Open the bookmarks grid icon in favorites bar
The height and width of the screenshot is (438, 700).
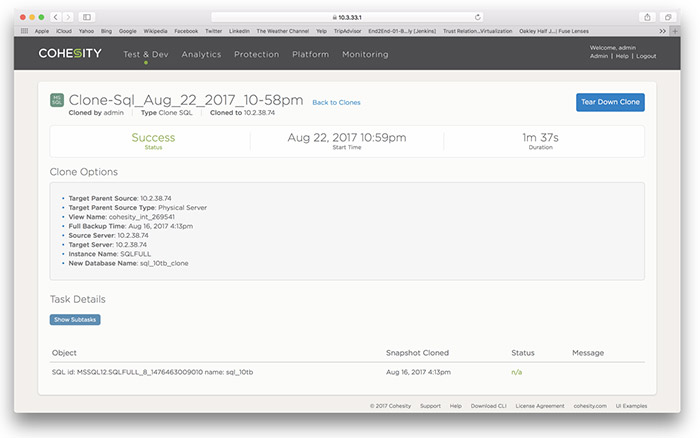pyautogui.click(x=24, y=31)
